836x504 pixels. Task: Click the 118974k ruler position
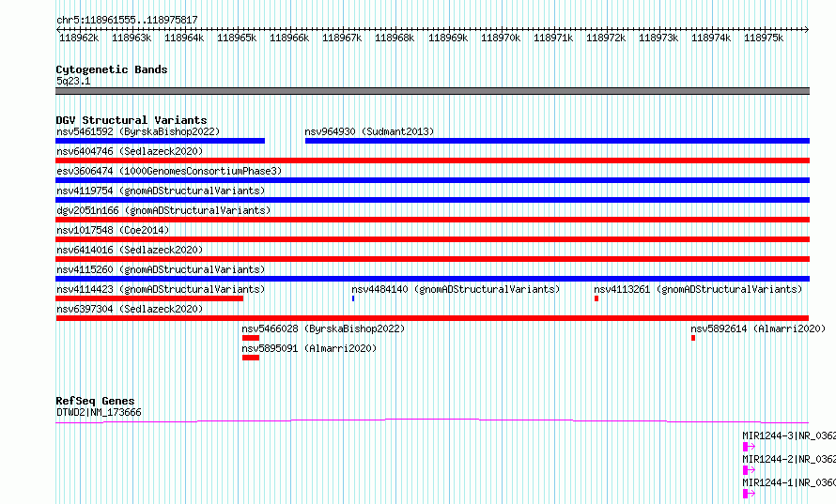(711, 38)
